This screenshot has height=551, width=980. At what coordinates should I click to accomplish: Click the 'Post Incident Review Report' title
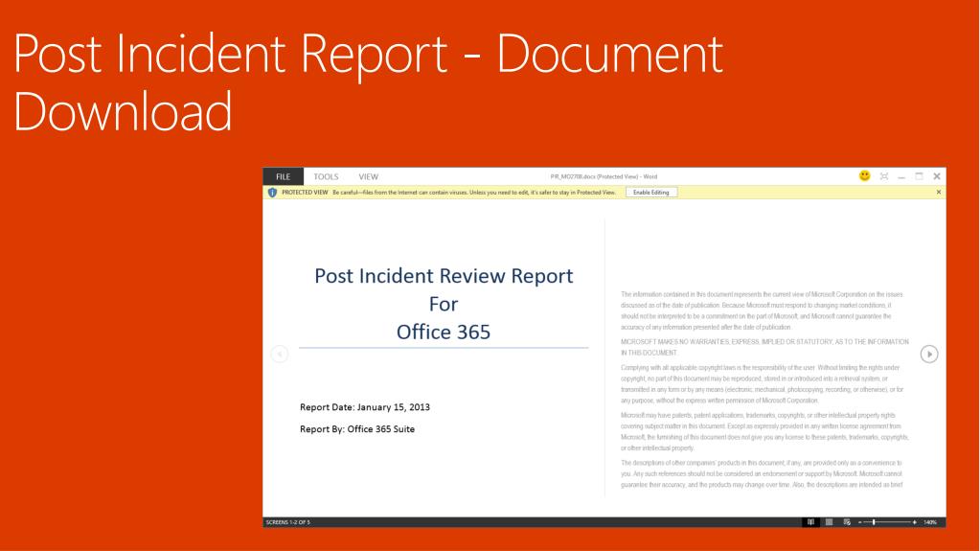pyautogui.click(x=444, y=276)
